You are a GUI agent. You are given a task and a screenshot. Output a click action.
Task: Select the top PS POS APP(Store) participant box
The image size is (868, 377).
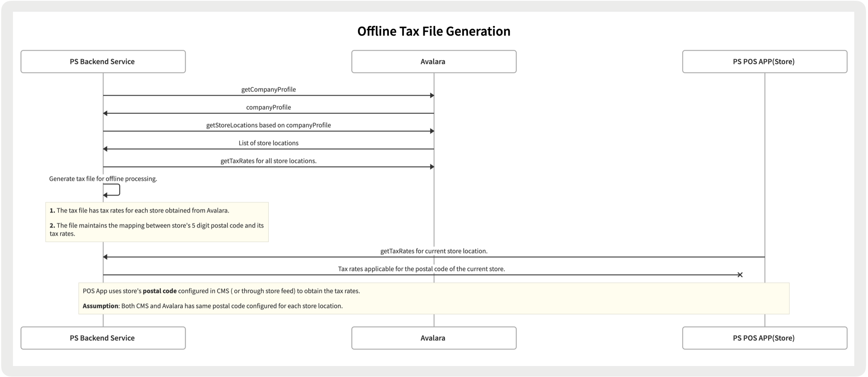(765, 62)
